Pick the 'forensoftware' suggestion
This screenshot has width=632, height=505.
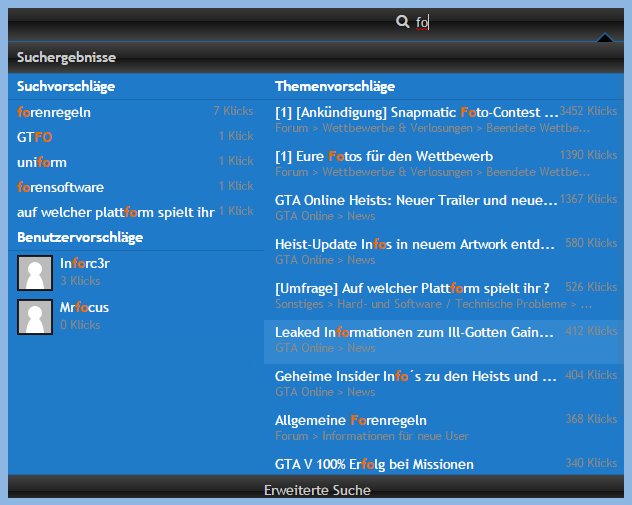tap(60, 187)
